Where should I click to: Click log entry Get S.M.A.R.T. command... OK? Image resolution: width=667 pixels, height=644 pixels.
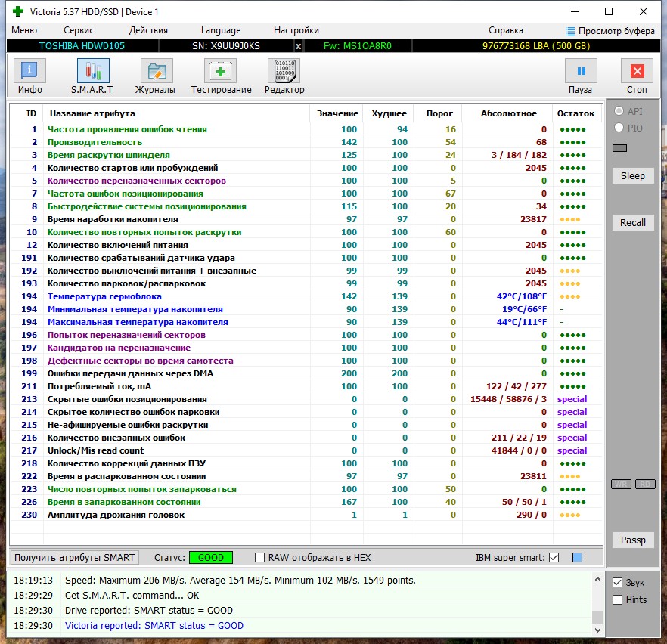[132, 595]
